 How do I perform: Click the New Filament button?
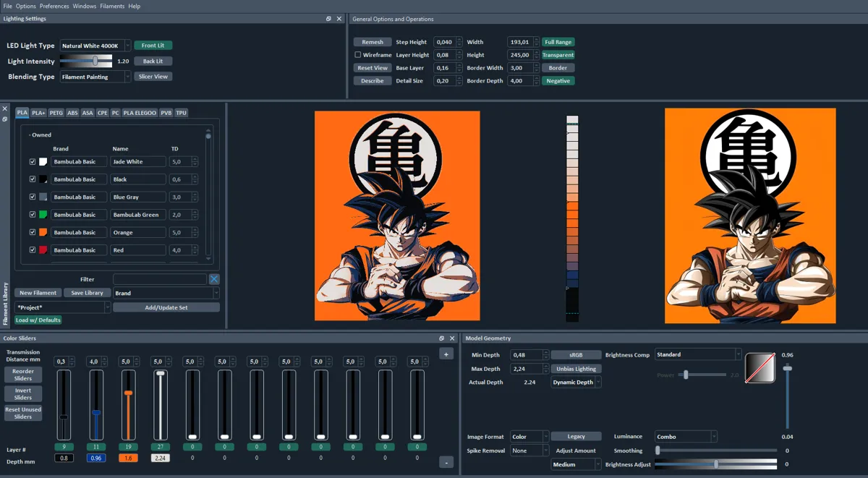(x=38, y=293)
